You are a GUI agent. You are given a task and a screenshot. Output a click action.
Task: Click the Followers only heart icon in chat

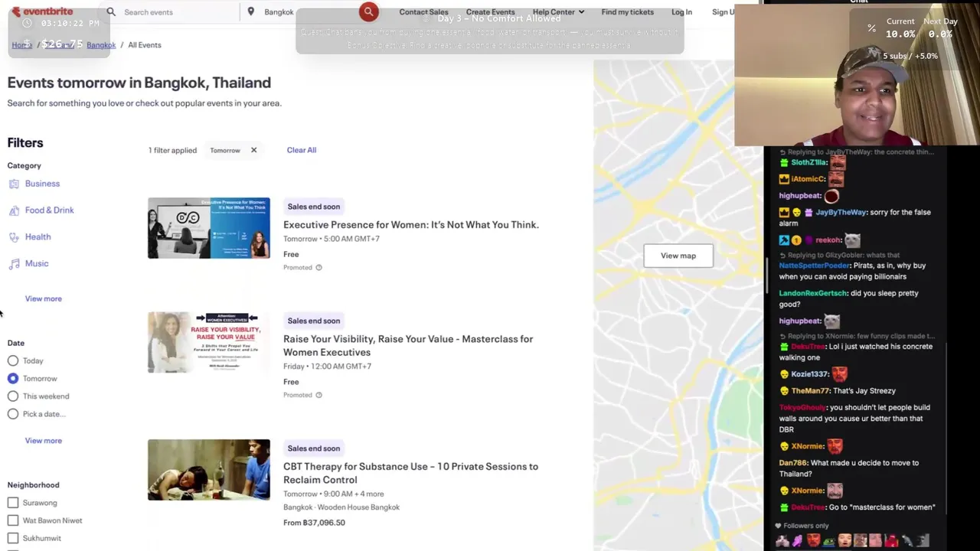778,526
